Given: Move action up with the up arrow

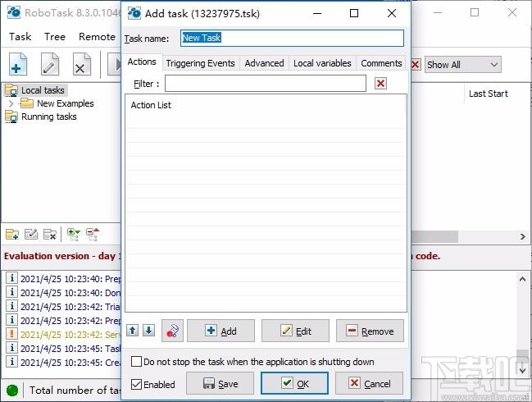Looking at the screenshot, I should click(x=132, y=331).
